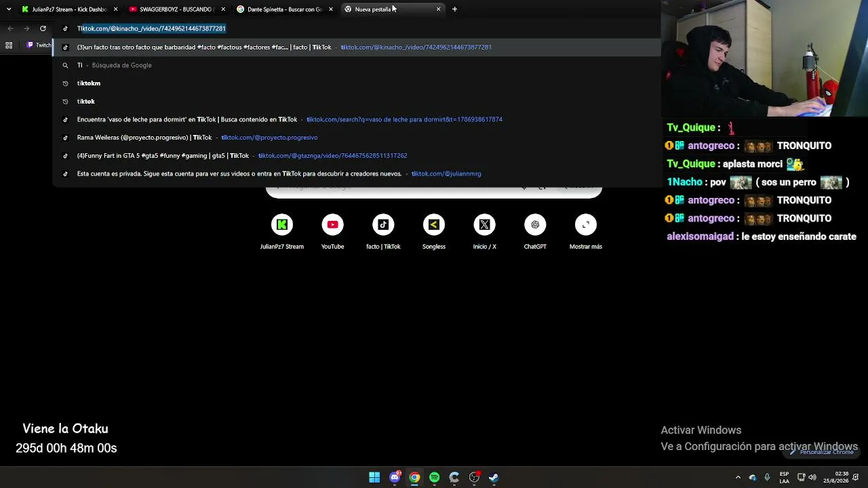The height and width of the screenshot is (488, 868).
Task: Select the 'tiktok' history suggestion
Action: point(356,102)
